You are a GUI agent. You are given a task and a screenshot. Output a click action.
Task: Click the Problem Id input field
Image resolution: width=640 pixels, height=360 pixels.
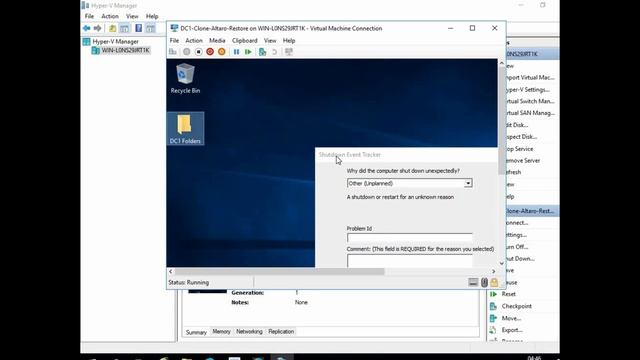(409, 238)
